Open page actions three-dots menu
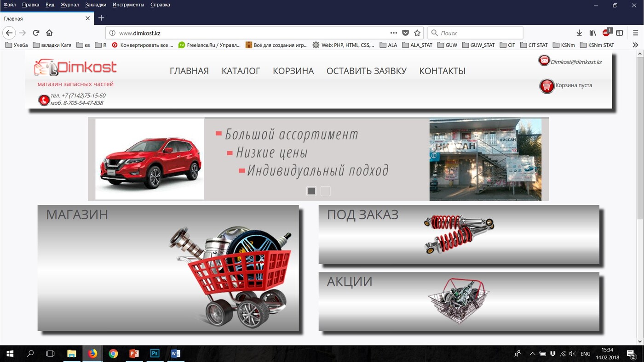Image resolution: width=644 pixels, height=362 pixels. pyautogui.click(x=393, y=33)
